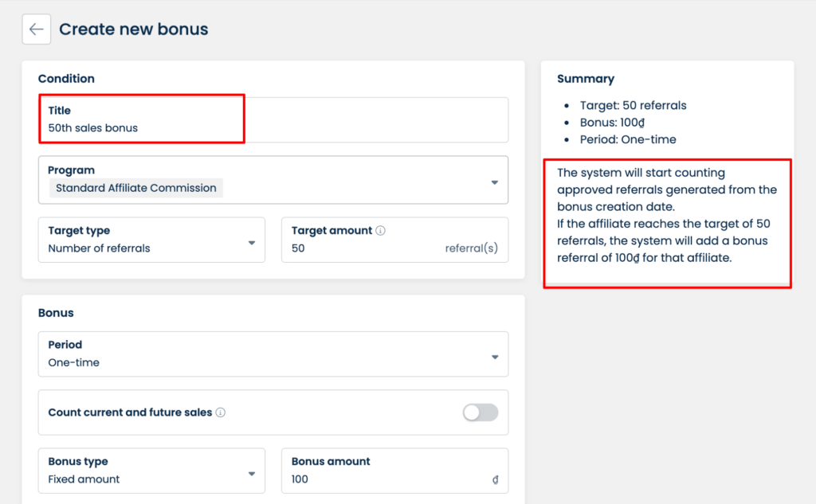This screenshot has width=816, height=504.
Task: Click the Summary heading
Action: tap(586, 79)
